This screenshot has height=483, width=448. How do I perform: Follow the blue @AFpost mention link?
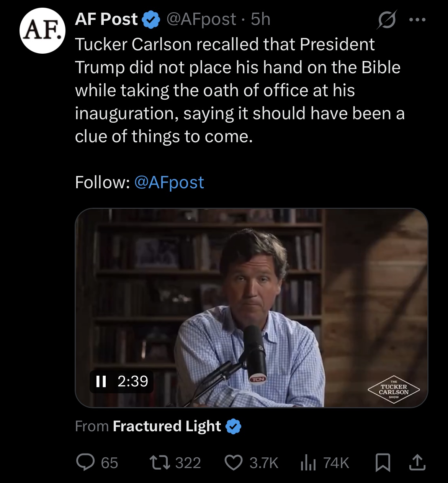tap(169, 182)
